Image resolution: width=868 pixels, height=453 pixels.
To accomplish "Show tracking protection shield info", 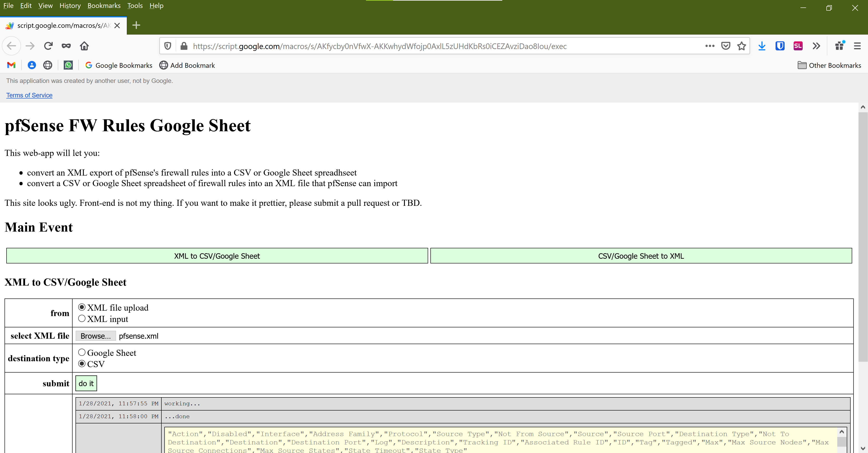I will tap(167, 46).
